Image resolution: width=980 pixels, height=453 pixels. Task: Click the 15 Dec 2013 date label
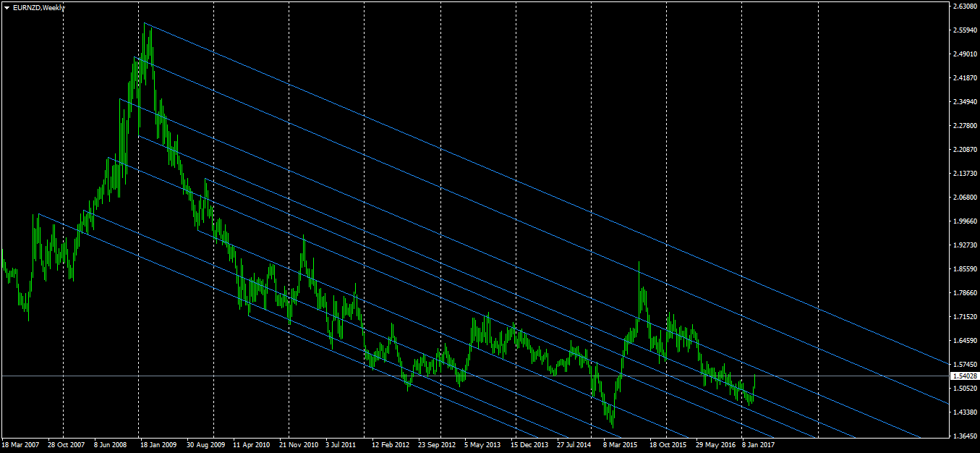click(529, 445)
